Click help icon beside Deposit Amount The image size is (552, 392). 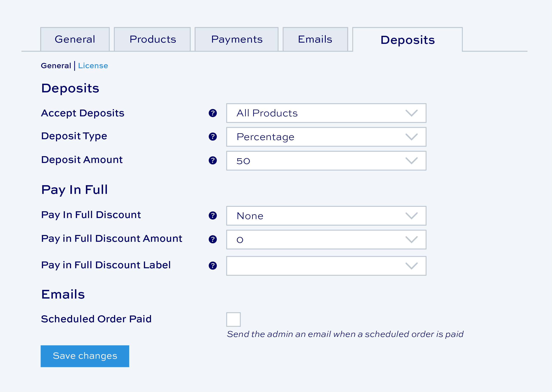point(212,160)
